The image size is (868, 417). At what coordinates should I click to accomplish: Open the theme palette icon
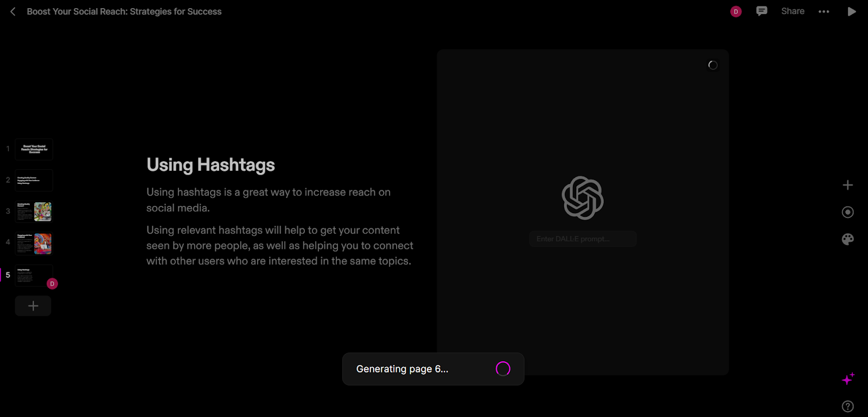848,239
